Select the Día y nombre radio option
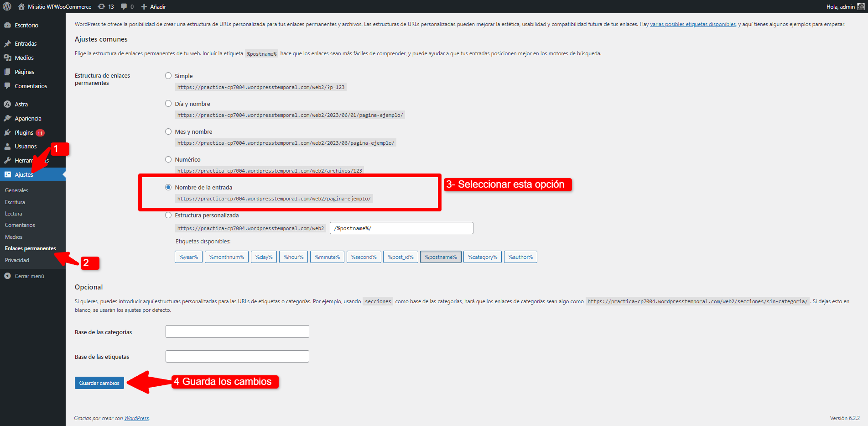The width and height of the screenshot is (868, 426). [x=168, y=104]
